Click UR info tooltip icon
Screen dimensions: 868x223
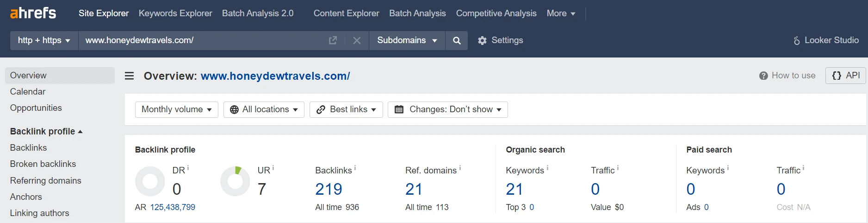click(x=273, y=168)
